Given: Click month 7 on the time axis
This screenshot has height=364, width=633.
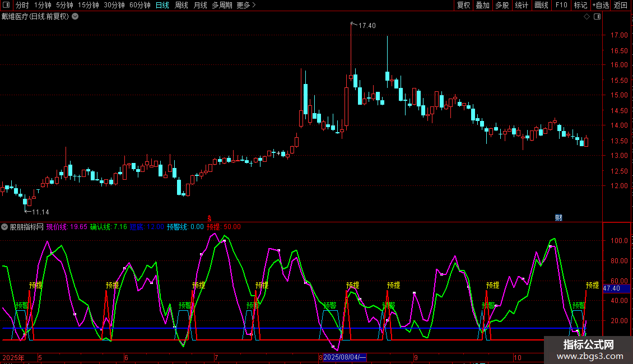Looking at the screenshot, I should point(216,357).
